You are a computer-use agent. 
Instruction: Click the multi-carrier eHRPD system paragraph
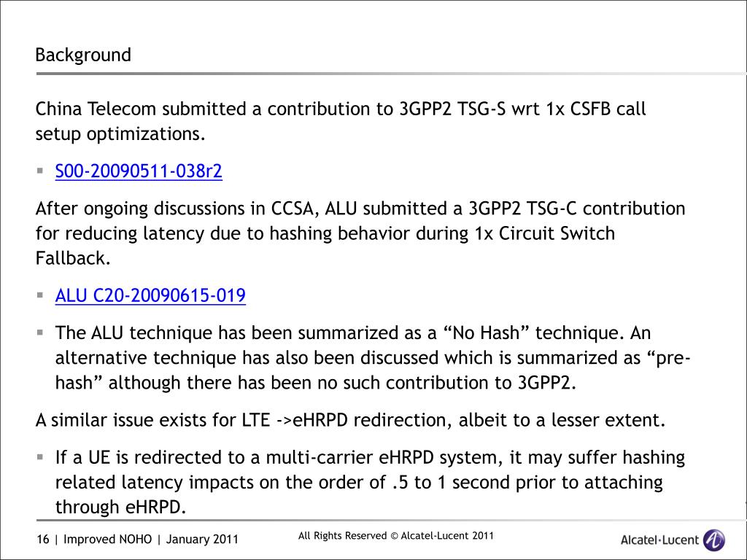click(x=370, y=482)
